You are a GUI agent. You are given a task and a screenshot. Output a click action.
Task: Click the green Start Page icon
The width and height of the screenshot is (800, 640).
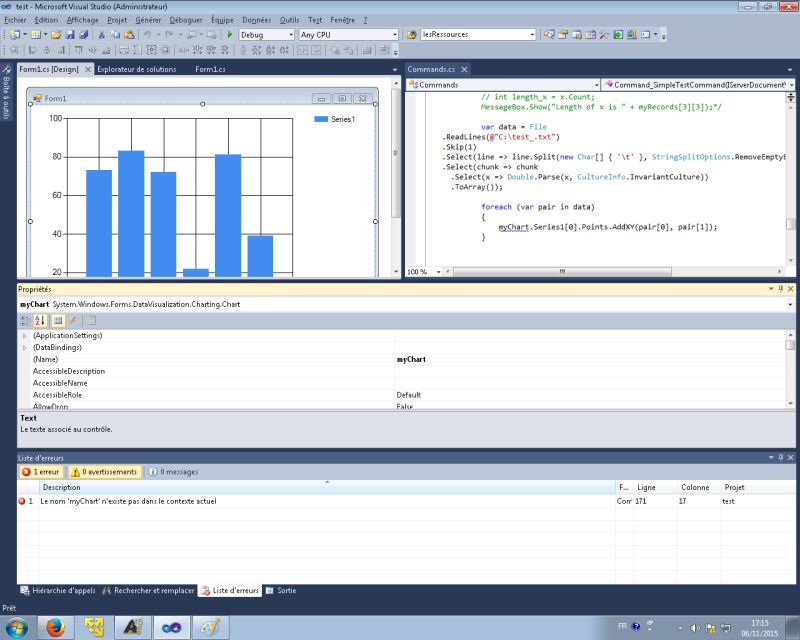point(618,34)
